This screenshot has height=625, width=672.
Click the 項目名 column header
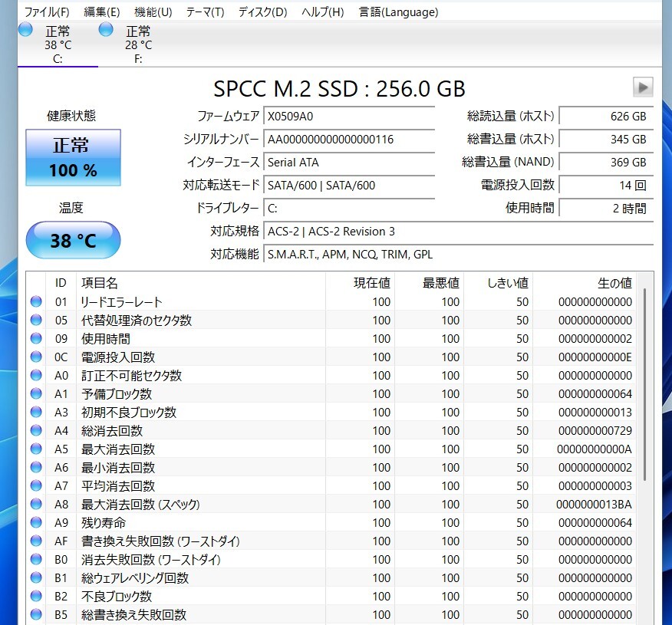pos(200,283)
